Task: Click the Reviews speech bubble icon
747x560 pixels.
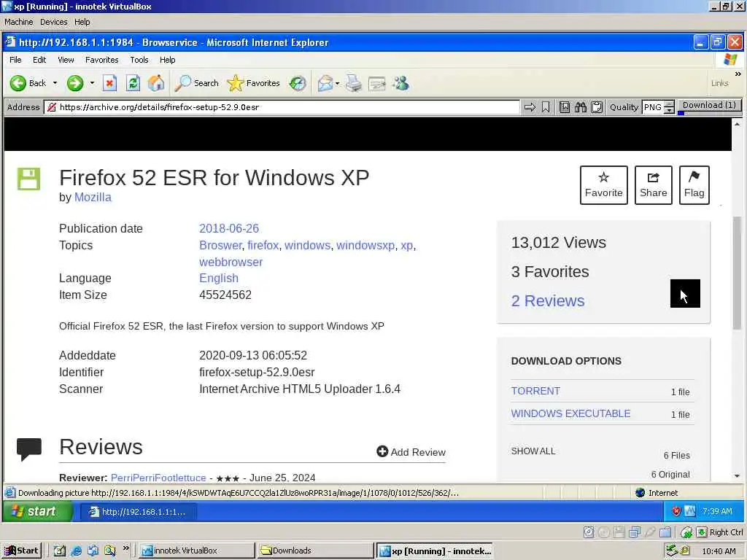Action: pyautogui.click(x=29, y=449)
